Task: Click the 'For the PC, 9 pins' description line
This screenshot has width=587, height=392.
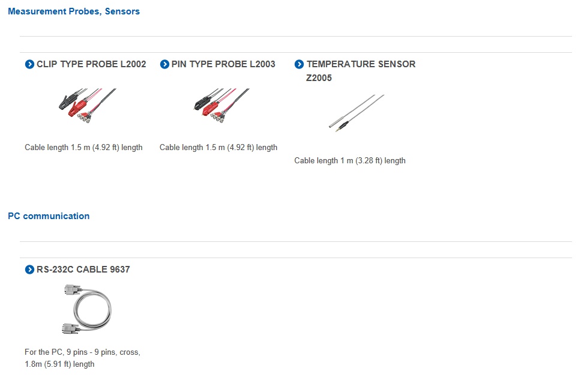Action: coord(82,352)
